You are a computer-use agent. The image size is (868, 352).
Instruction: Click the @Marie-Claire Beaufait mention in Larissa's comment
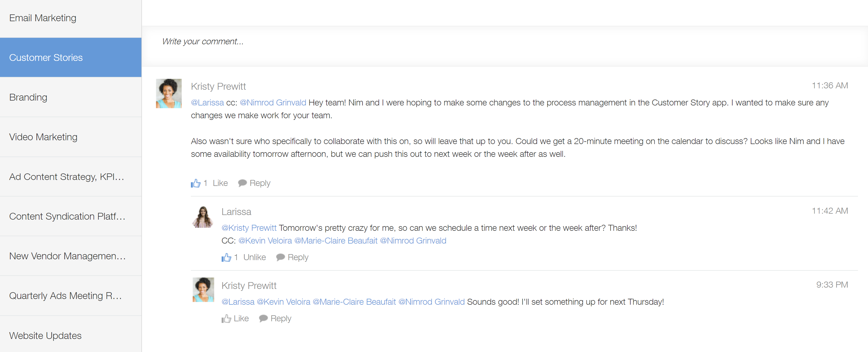pyautogui.click(x=336, y=241)
